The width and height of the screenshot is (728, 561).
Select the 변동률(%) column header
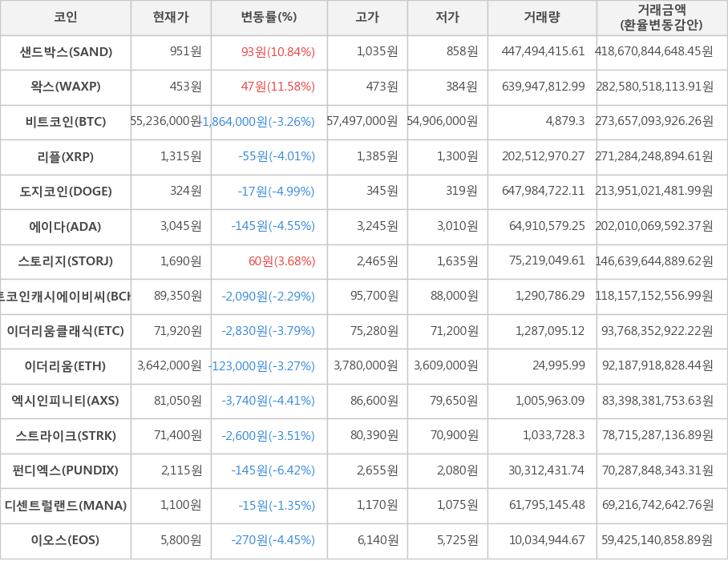click(269, 17)
